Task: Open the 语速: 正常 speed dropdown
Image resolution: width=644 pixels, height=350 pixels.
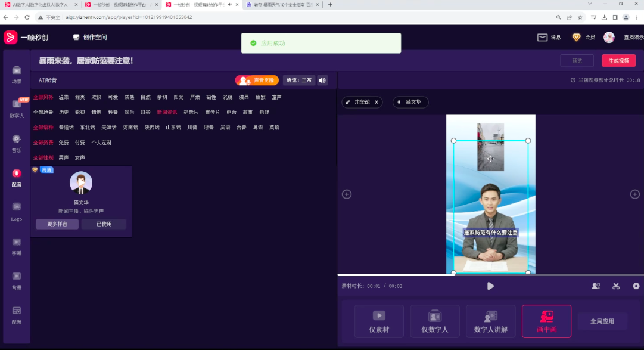Action: (x=299, y=80)
